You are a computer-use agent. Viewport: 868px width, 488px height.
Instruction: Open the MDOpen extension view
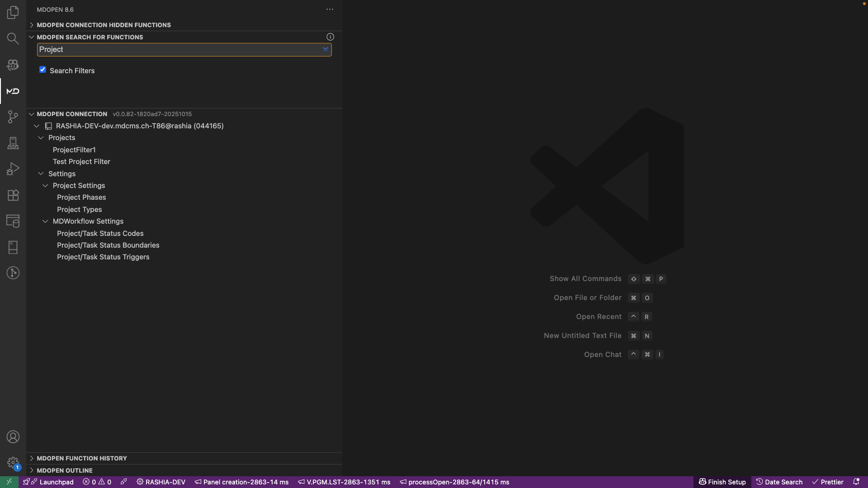pyautogui.click(x=13, y=91)
